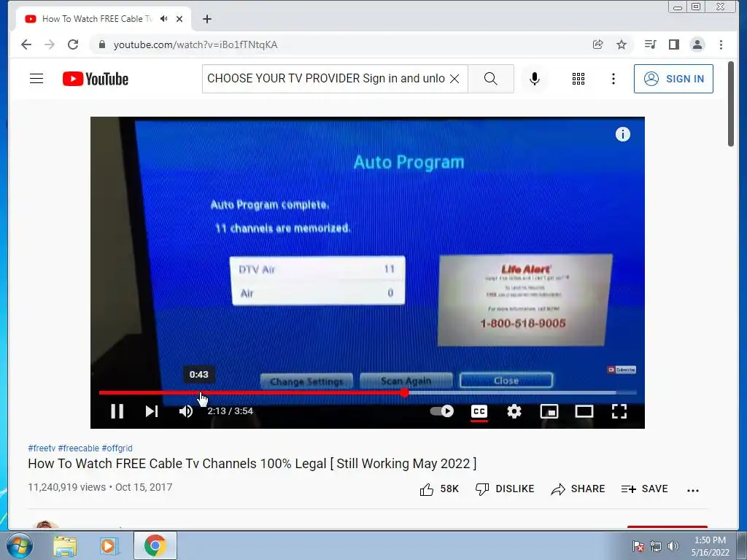Click the in-video Subscribe watermark
The height and width of the screenshot is (560, 747).
pyautogui.click(x=622, y=370)
